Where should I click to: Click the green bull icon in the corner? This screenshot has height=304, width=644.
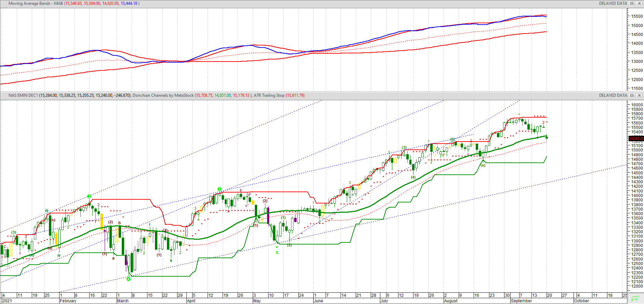pyautogui.click(x=635, y=298)
